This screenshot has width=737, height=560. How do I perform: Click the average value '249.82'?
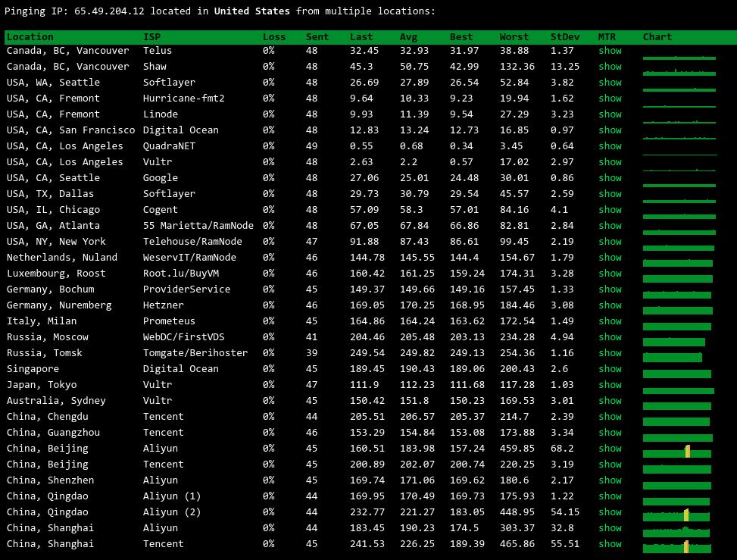pos(417,353)
